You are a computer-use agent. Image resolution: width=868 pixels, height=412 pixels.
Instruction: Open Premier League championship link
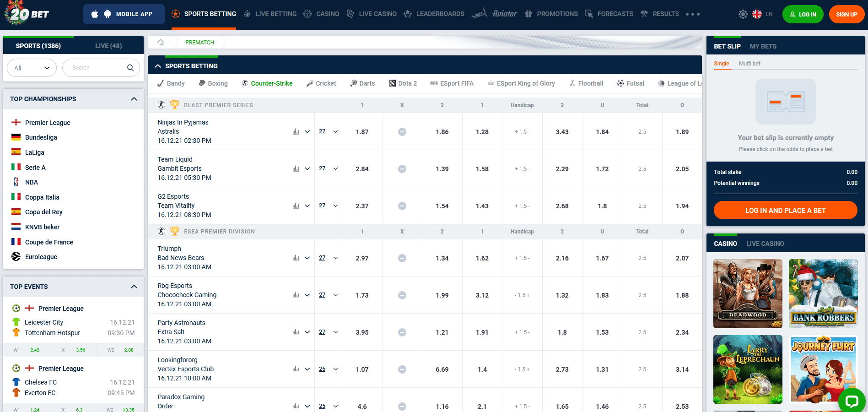48,123
